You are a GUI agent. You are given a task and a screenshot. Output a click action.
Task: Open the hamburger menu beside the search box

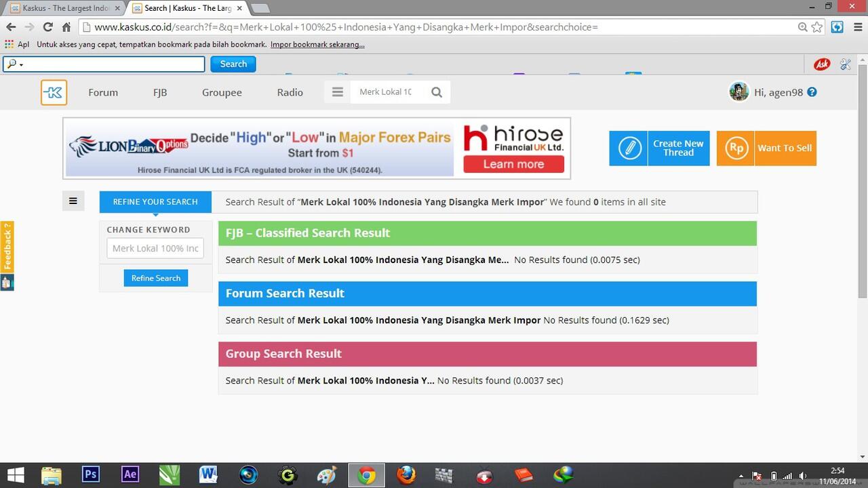[x=337, y=92]
